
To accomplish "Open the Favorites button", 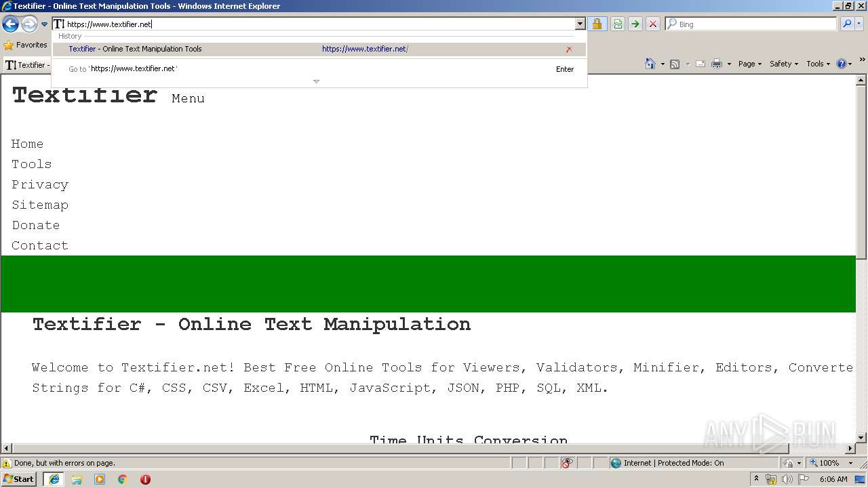I will click(25, 45).
